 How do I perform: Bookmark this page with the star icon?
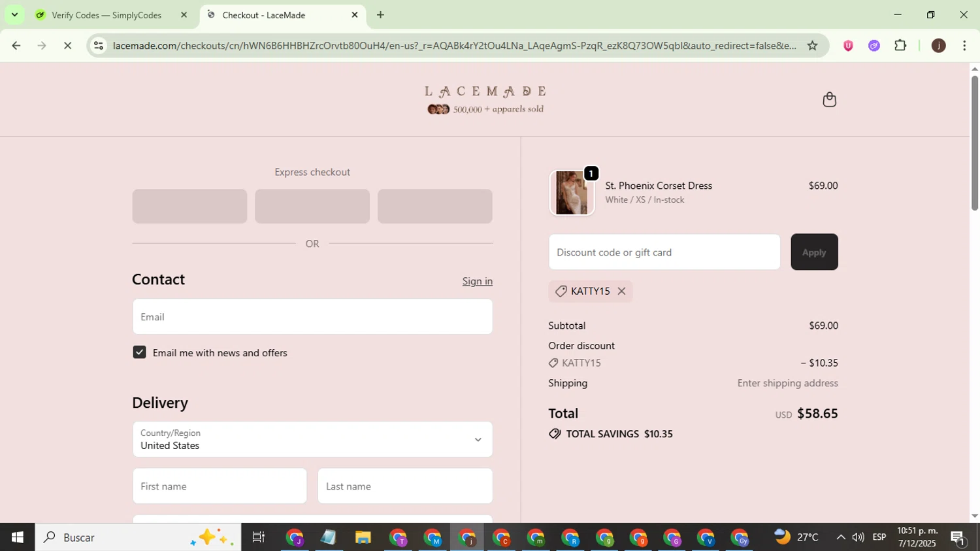[812, 46]
